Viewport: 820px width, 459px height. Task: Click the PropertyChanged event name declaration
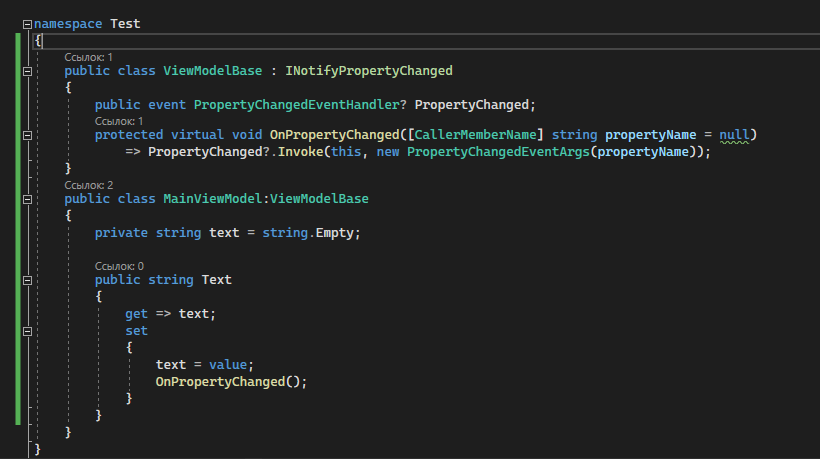point(472,105)
